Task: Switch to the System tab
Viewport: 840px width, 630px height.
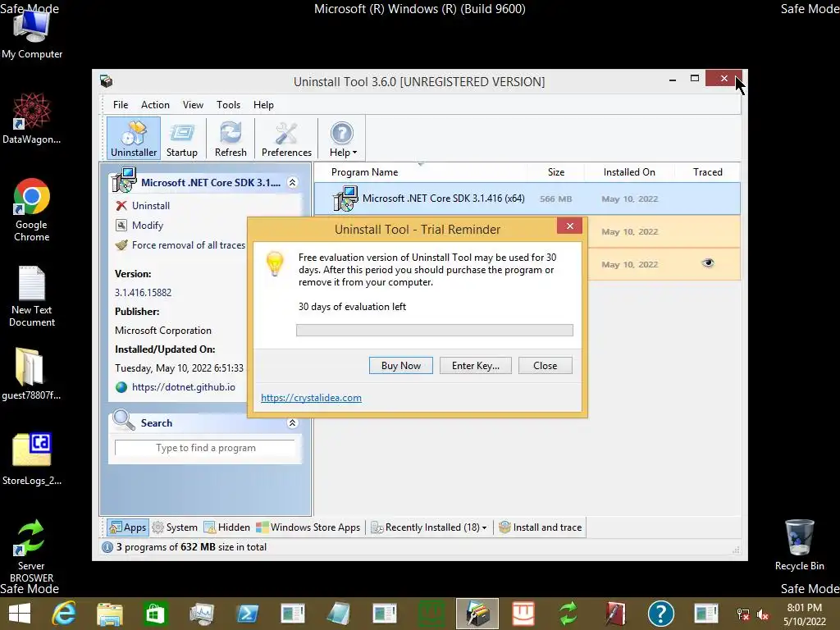Action: [x=175, y=527]
